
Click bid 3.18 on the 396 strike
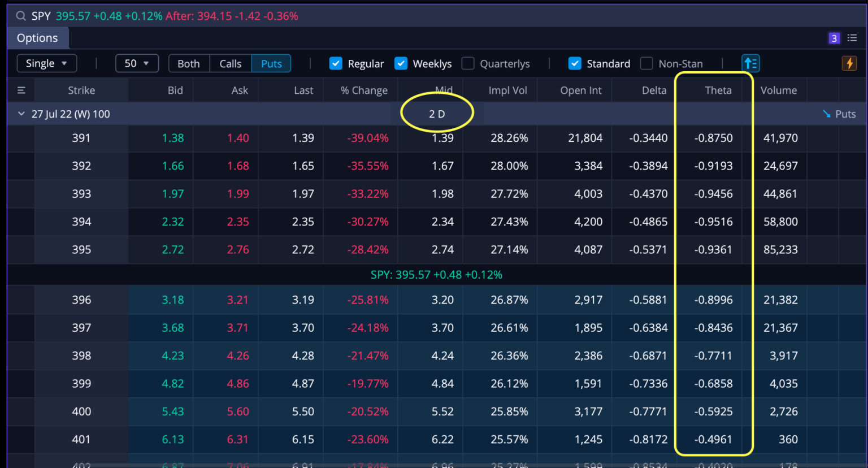(x=173, y=300)
